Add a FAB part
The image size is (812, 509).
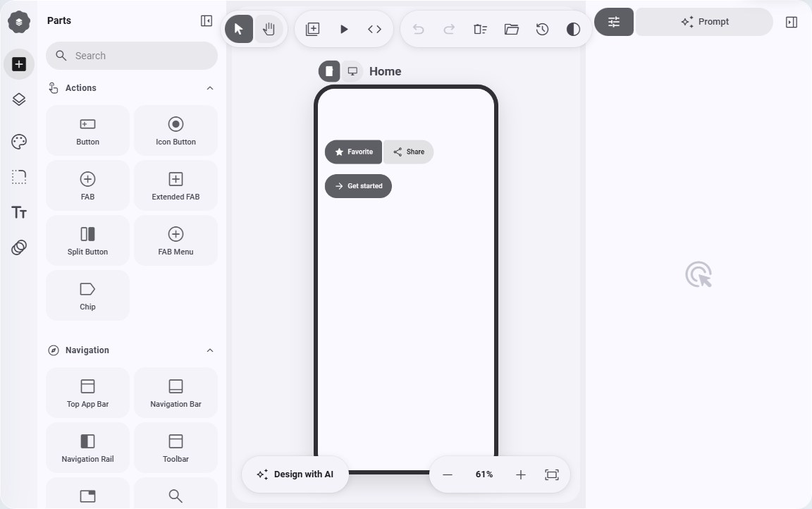[x=87, y=185]
